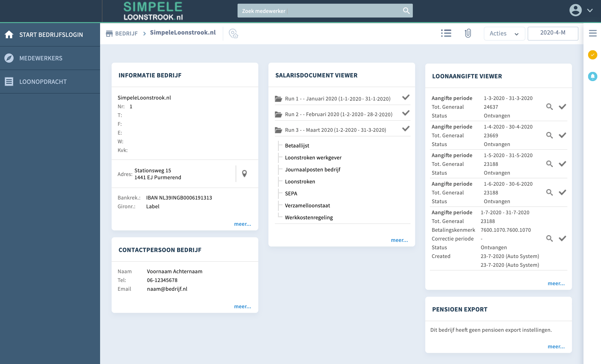The image size is (601, 364).
Task: Open Loonopdracht in the sidebar
Action: click(43, 82)
